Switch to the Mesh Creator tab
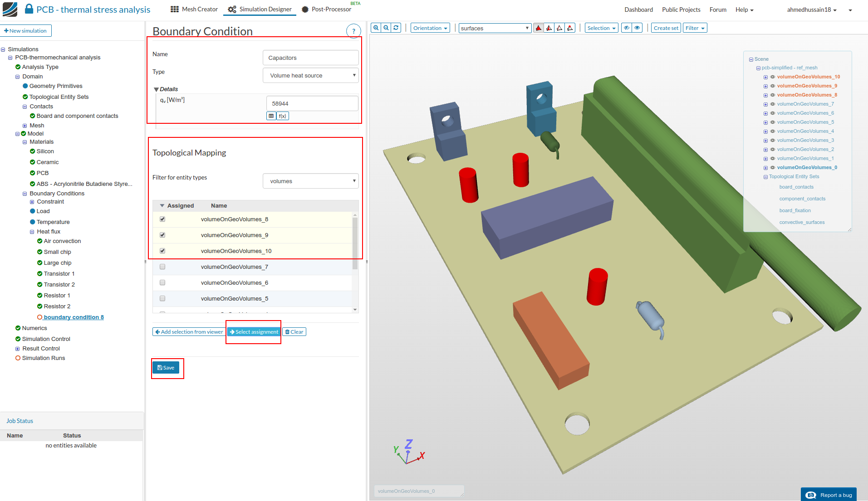The height and width of the screenshot is (501, 868). click(x=194, y=10)
